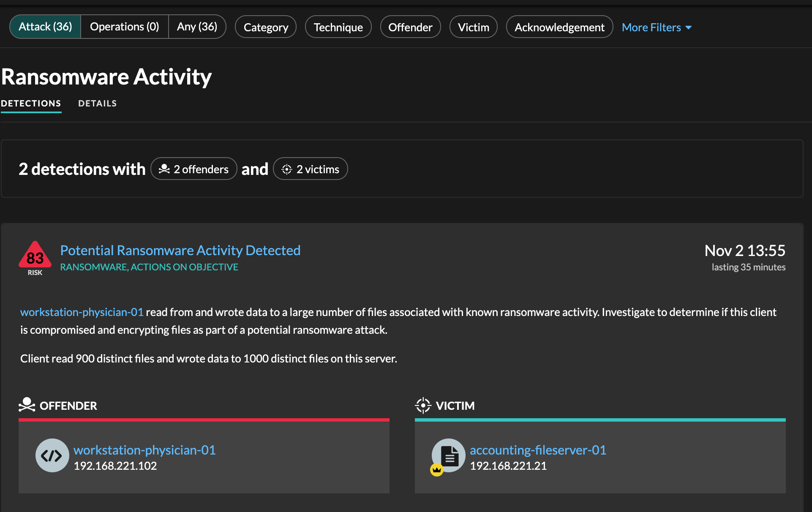Click the fileserver document device icon

(450, 455)
